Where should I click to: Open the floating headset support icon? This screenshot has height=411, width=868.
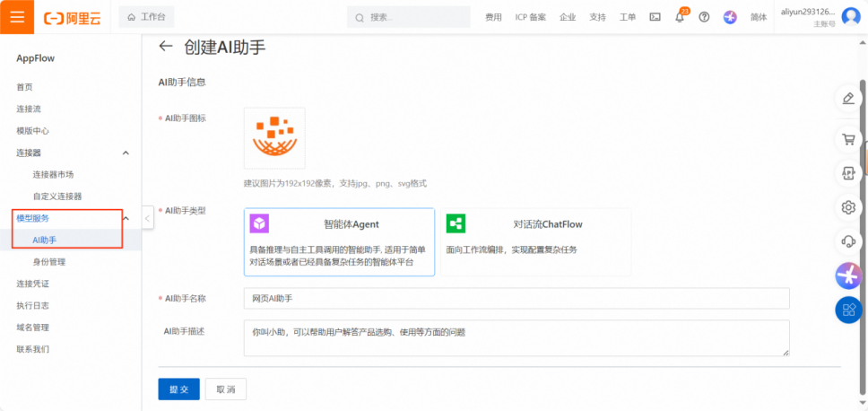coord(848,241)
